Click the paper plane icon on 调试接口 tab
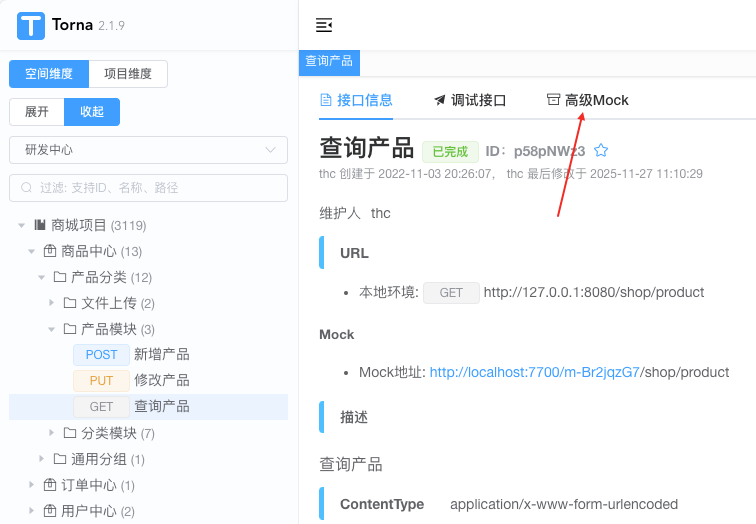 [x=439, y=100]
